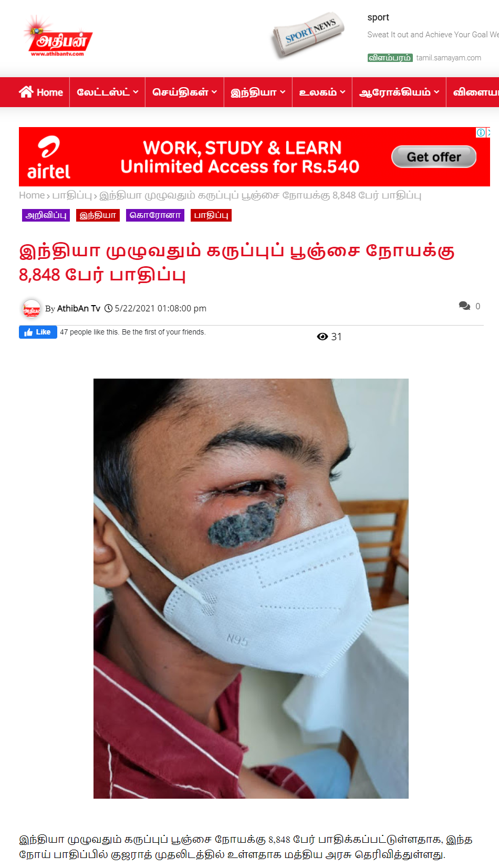
Task: Click the Sport News newspaper image
Action: pos(309,35)
